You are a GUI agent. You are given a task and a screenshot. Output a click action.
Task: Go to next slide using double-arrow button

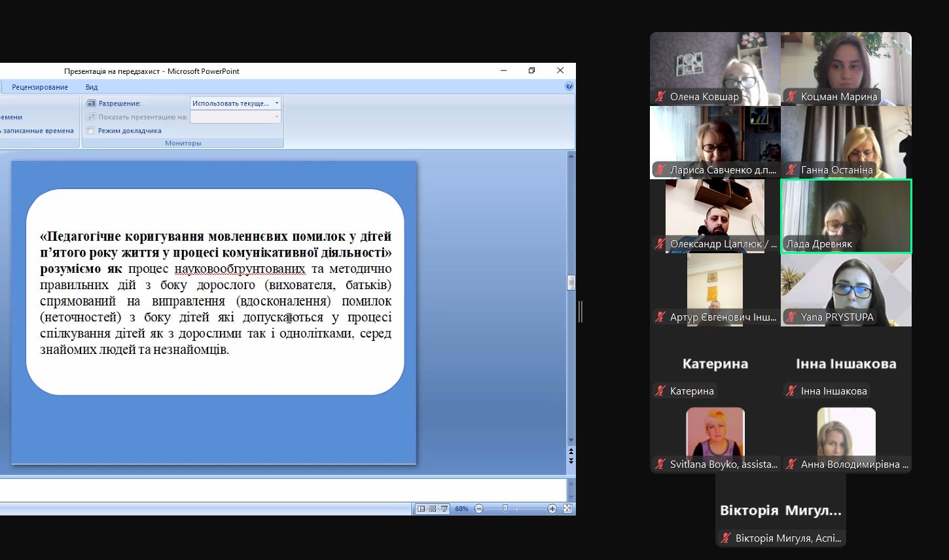(571, 461)
